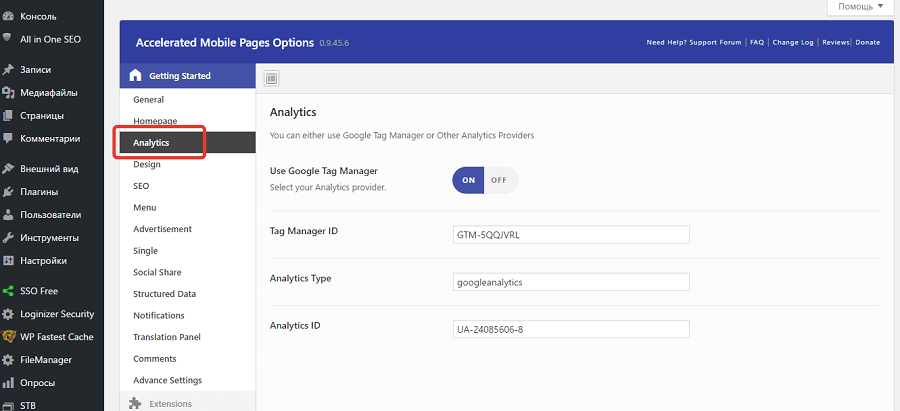
Task: Open the Structured Data tab
Action: point(164,294)
